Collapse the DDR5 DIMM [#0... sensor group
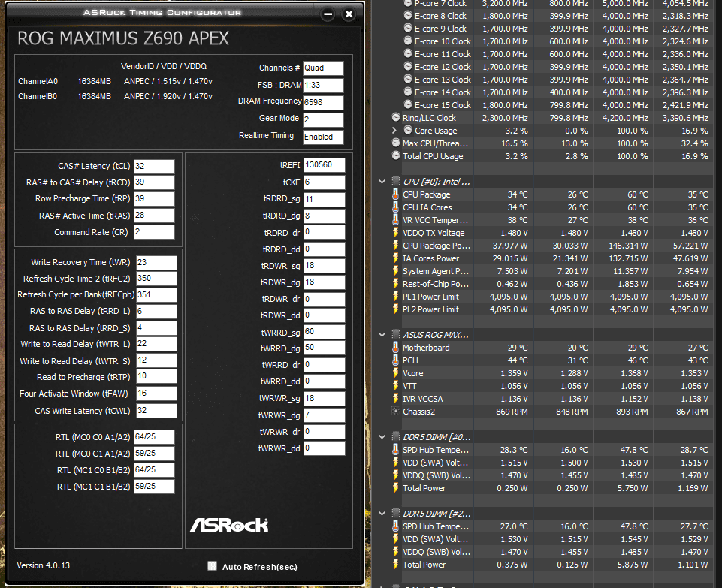Viewport: 722px width, 588px height. (x=382, y=437)
